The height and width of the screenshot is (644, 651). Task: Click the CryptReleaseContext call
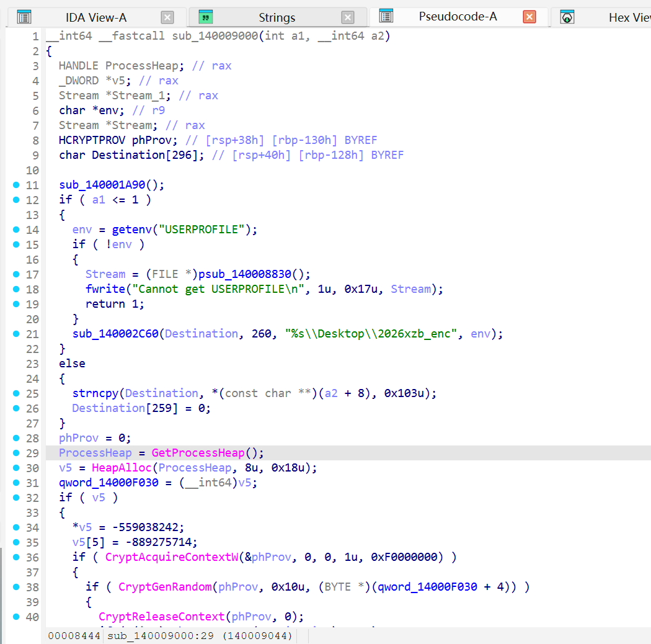[x=161, y=617]
